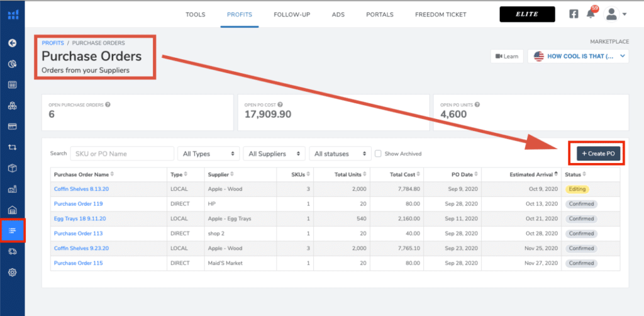This screenshot has width=644, height=316.
Task: Open the TOOLS top menu
Action: 196,15
